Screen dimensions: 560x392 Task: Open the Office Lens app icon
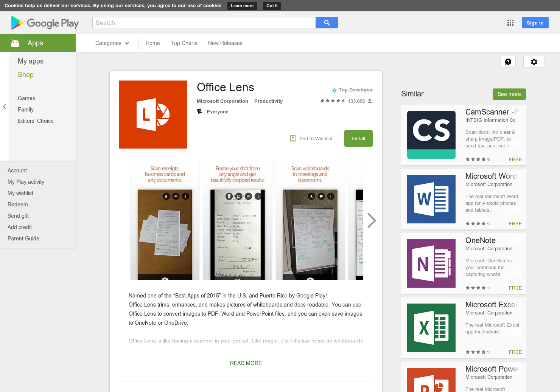153,114
